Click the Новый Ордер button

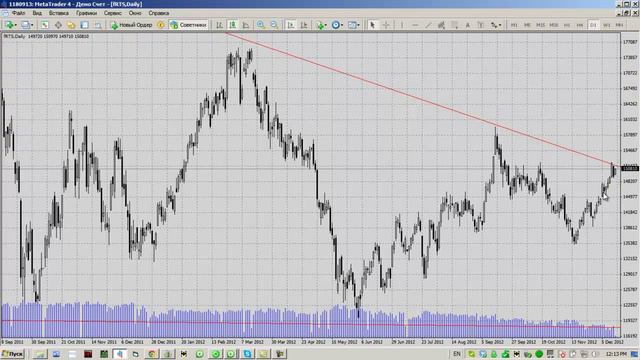pos(131,25)
